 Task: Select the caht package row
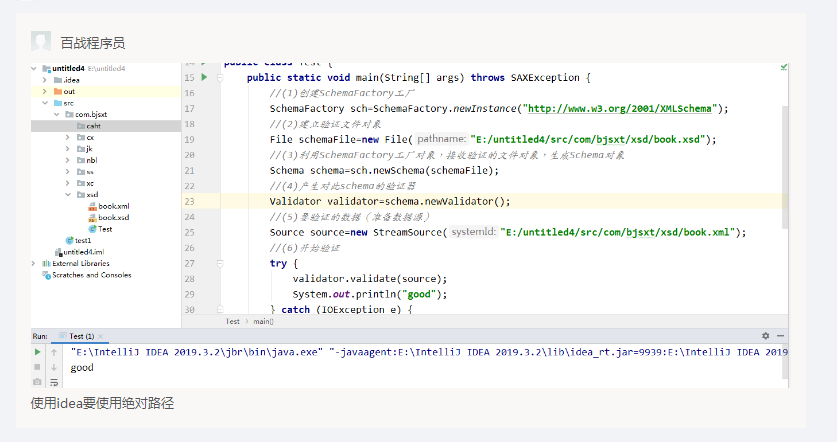click(x=106, y=126)
